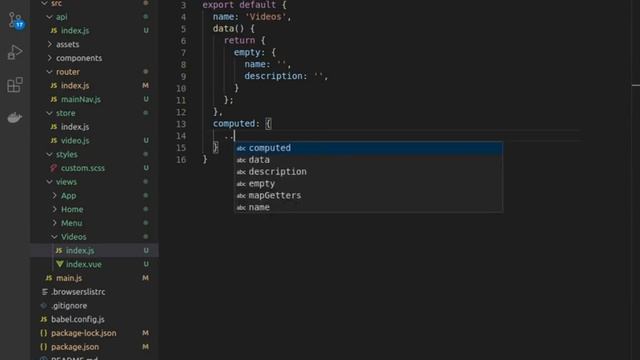Click the braces icon beside package.json
640x360 pixels.
click(x=43, y=347)
